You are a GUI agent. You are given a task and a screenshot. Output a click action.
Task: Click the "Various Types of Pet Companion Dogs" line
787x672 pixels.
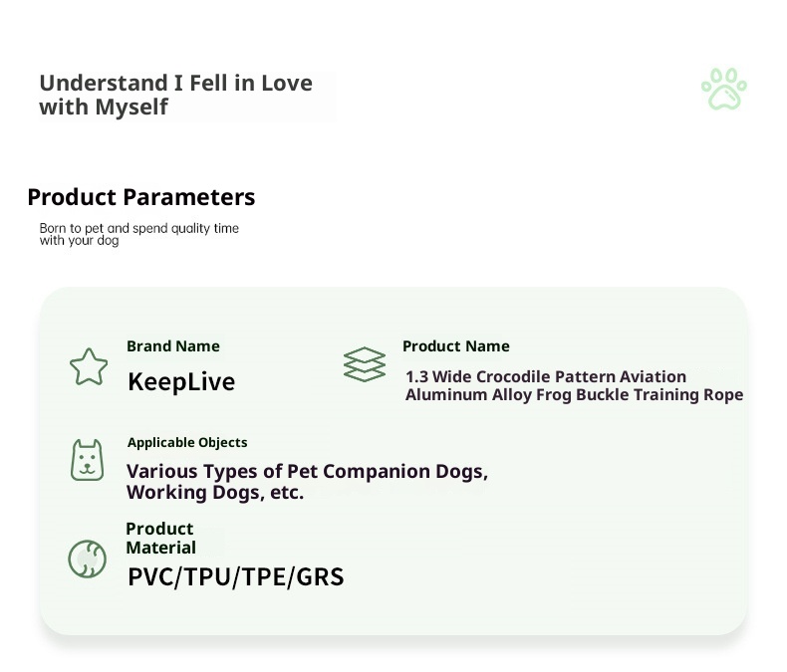click(x=307, y=471)
